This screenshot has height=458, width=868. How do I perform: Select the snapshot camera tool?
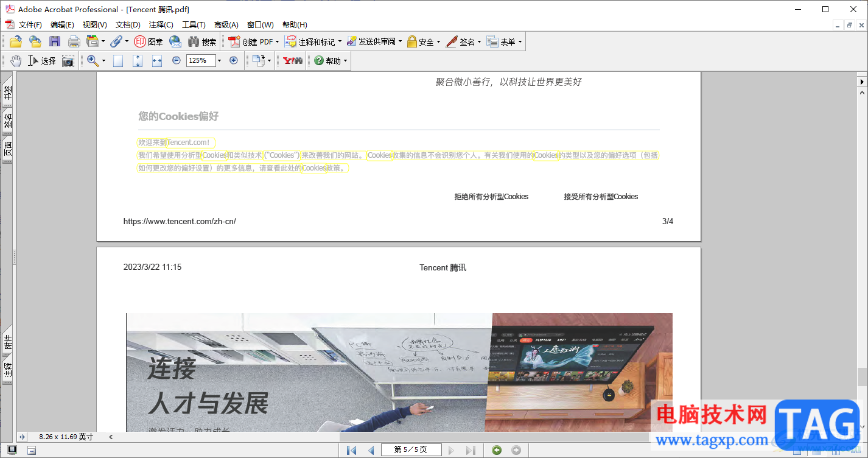pyautogui.click(x=68, y=60)
